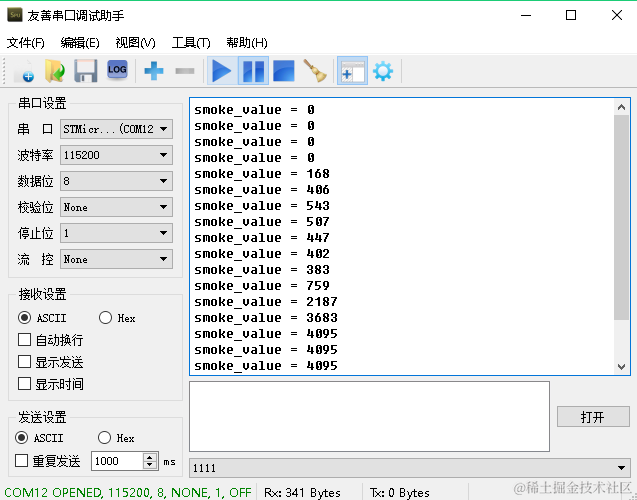Image resolution: width=637 pixels, height=500 pixels.
Task: Click the app icon in the title bar
Action: pos(15,15)
